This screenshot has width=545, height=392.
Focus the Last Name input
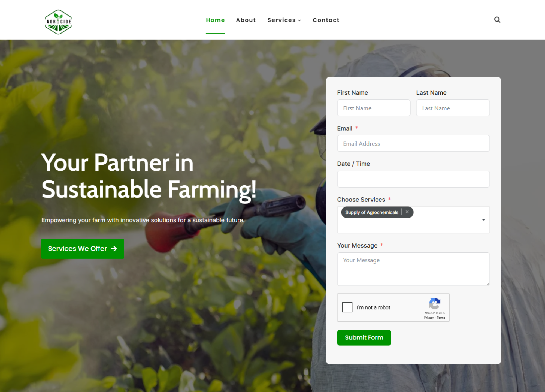tap(453, 108)
